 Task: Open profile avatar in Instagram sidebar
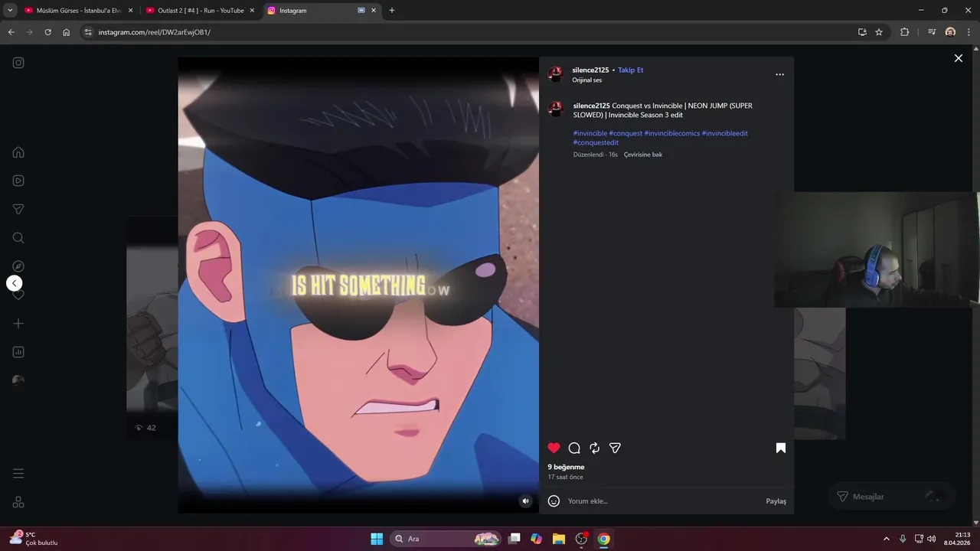click(x=18, y=380)
